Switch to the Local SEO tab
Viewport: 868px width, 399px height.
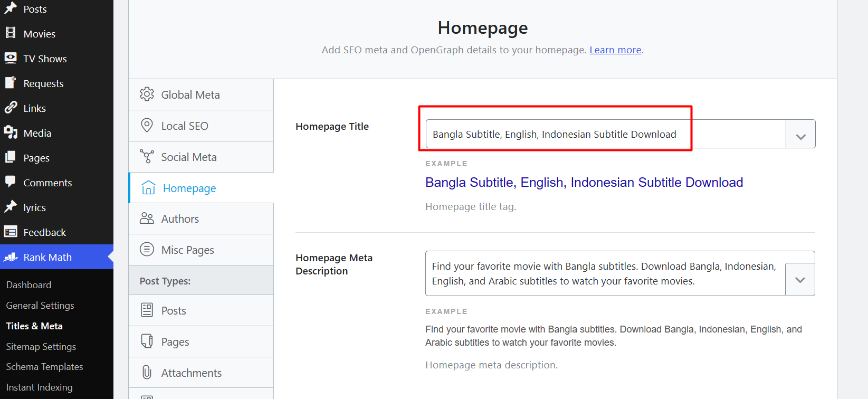point(201,126)
